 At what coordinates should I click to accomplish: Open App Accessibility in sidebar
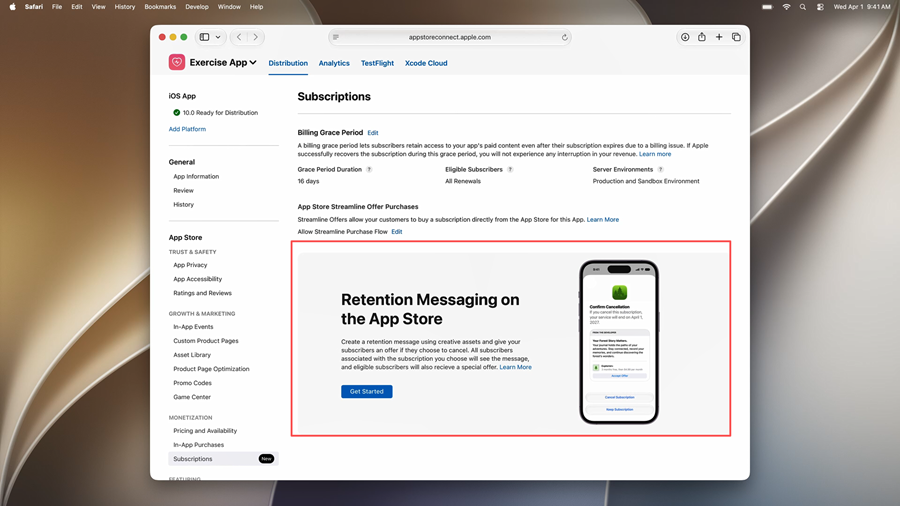197,279
